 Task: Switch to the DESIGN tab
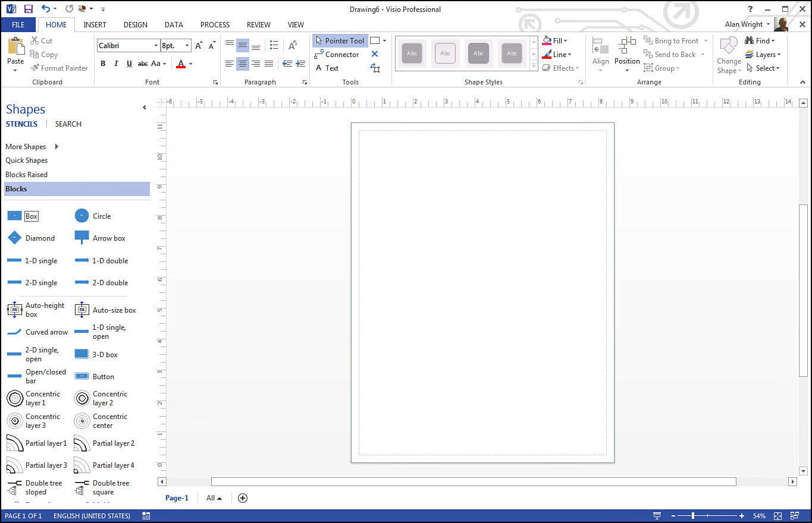tap(136, 24)
